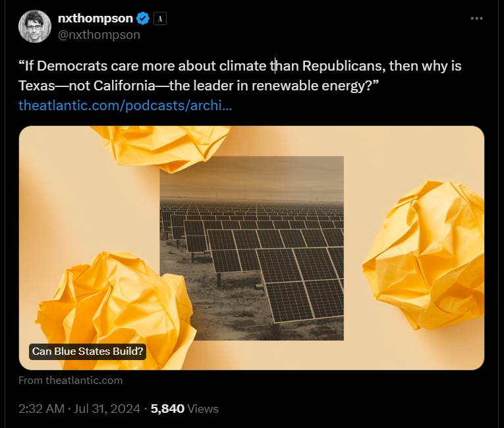The width and height of the screenshot is (504, 428).
Task: Click the nxthompson profile avatar
Action: pyautogui.click(x=36, y=26)
